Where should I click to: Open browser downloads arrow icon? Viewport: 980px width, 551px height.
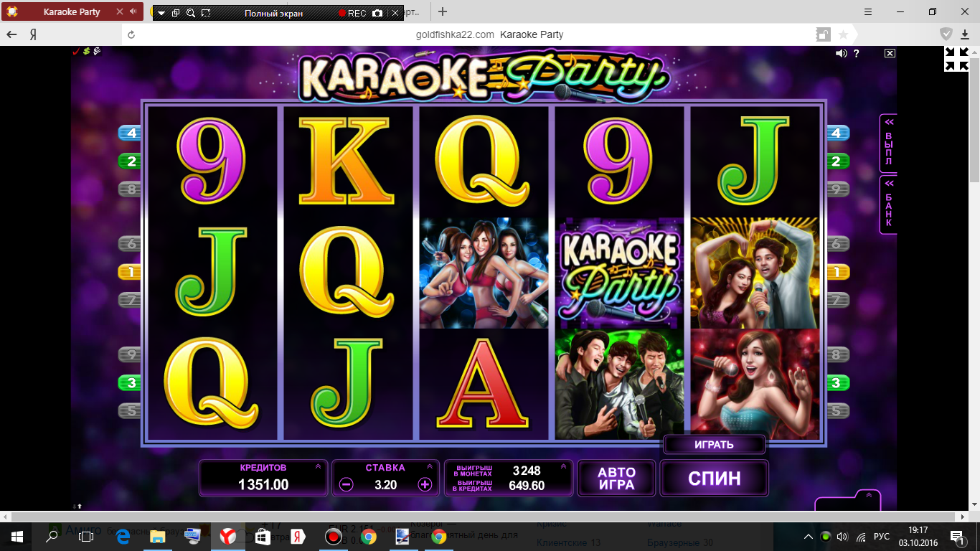tap(965, 34)
